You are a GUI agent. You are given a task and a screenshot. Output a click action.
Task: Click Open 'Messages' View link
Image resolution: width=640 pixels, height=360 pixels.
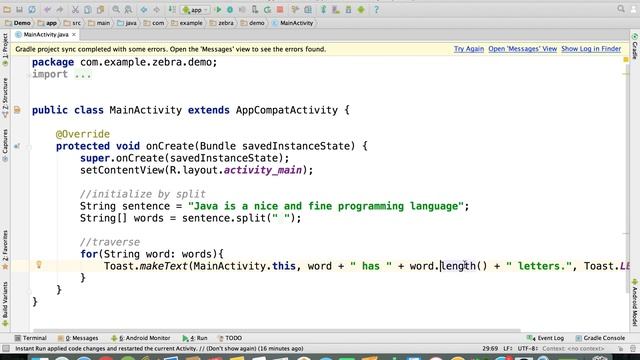coord(522,49)
